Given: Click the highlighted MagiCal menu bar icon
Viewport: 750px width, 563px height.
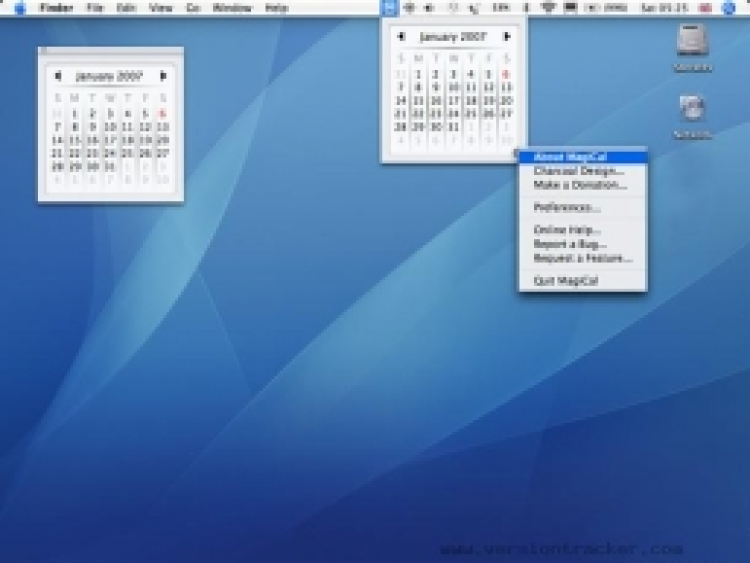Looking at the screenshot, I should point(389,8).
